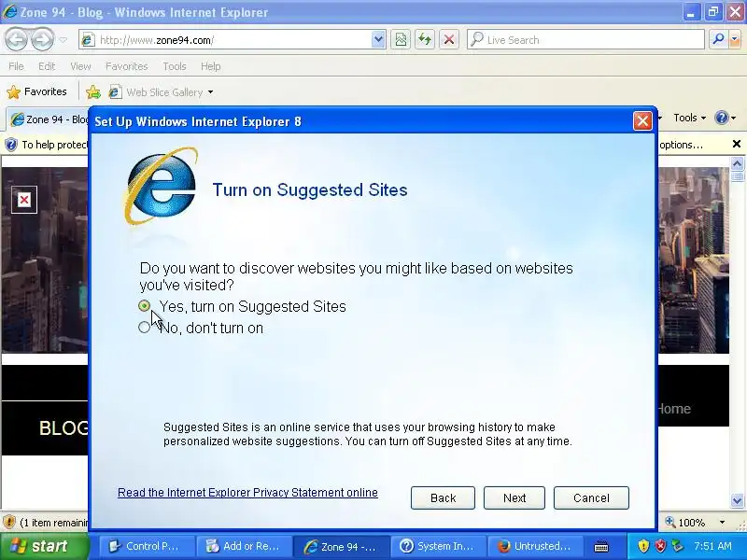Open Internet Explorer Privacy Statement link
The width and height of the screenshot is (747, 560).
[247, 493]
